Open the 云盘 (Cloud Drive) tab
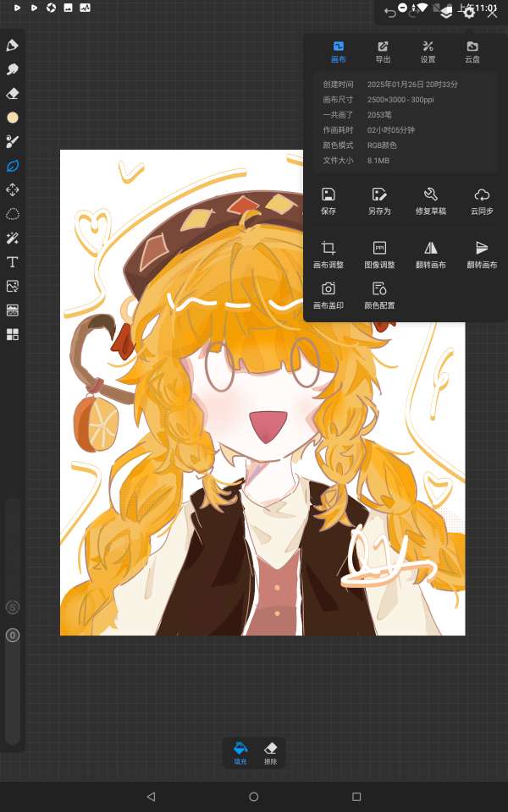 click(472, 52)
